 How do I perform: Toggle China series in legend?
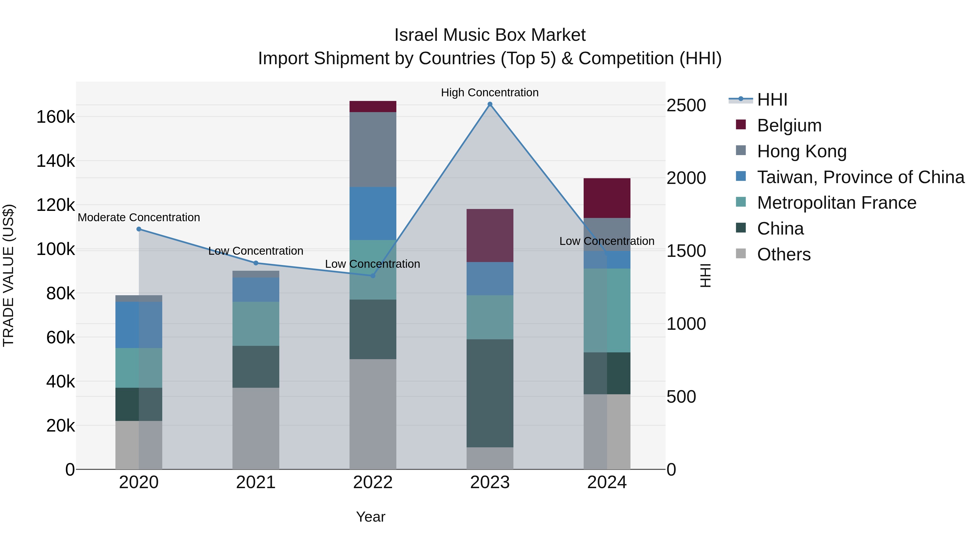click(x=770, y=228)
